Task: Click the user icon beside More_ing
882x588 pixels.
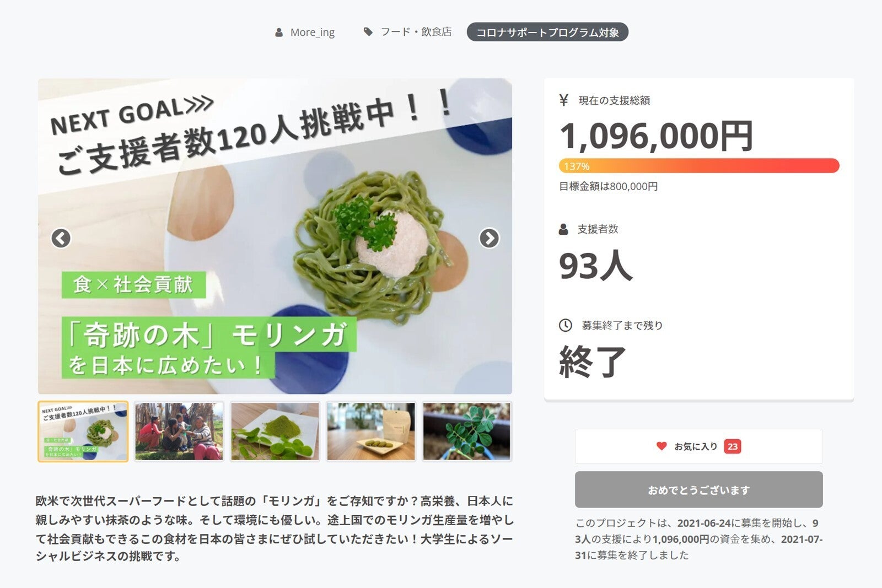Action: (279, 33)
